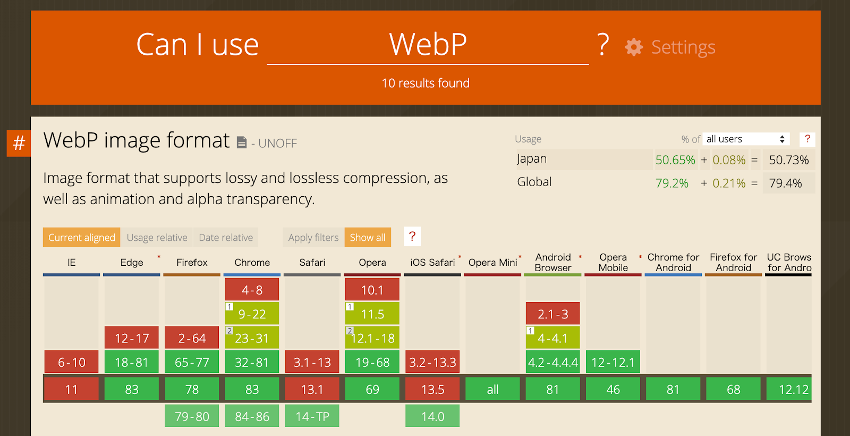Image resolution: width=850 pixels, height=436 pixels.
Task: Click the Firefox column header
Action: pos(192,263)
